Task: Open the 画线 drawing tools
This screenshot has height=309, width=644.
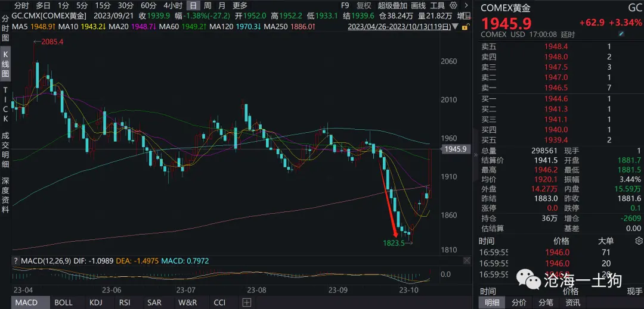Action: click(x=419, y=6)
